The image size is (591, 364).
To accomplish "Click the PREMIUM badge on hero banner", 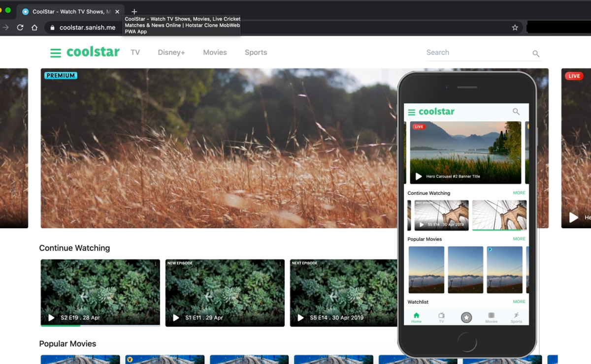I will pos(61,76).
